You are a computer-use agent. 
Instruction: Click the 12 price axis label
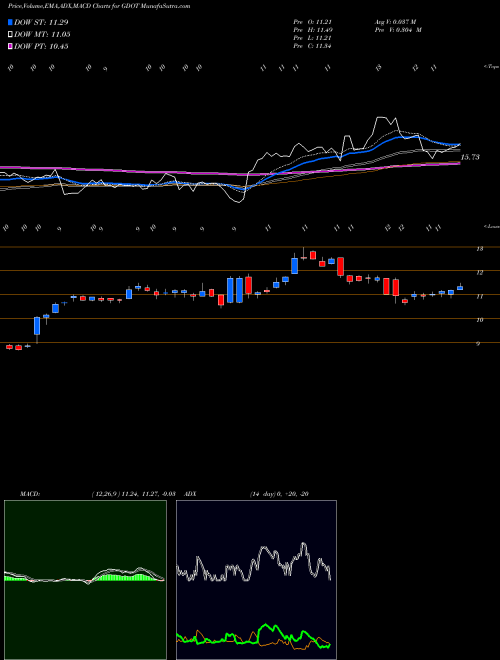pyautogui.click(x=479, y=273)
